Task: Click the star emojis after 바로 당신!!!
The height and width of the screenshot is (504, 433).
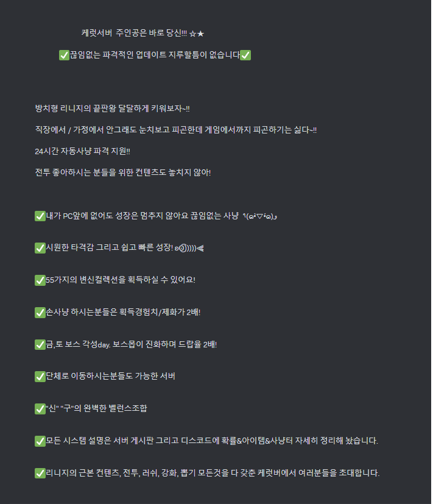Action: (x=197, y=34)
